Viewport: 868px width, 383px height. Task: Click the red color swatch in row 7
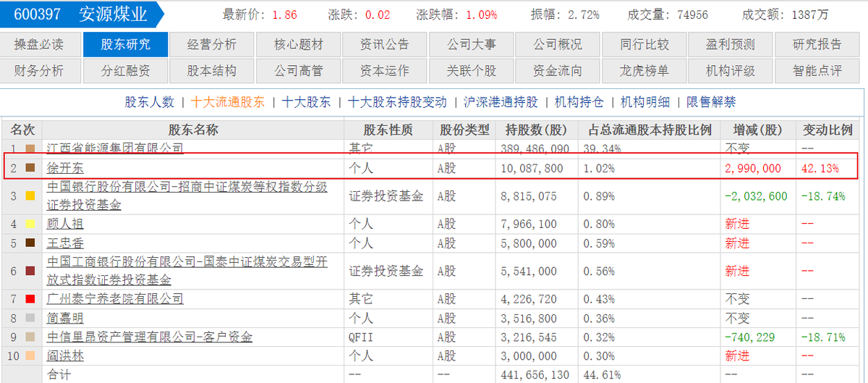click(30, 298)
